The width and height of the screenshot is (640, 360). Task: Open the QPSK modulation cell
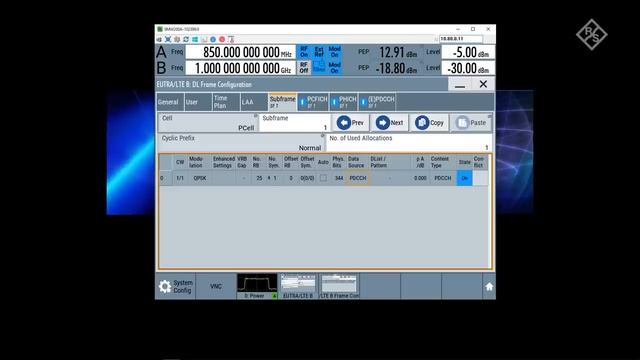tap(200, 178)
